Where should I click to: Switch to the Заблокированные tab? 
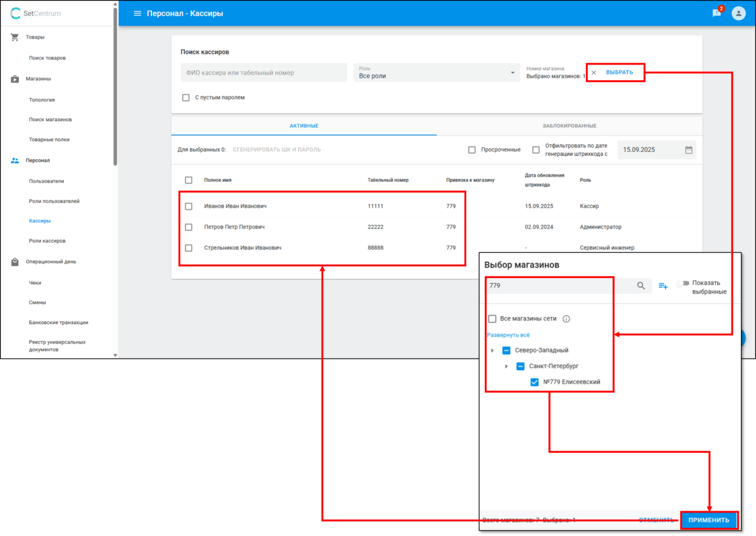tap(569, 126)
